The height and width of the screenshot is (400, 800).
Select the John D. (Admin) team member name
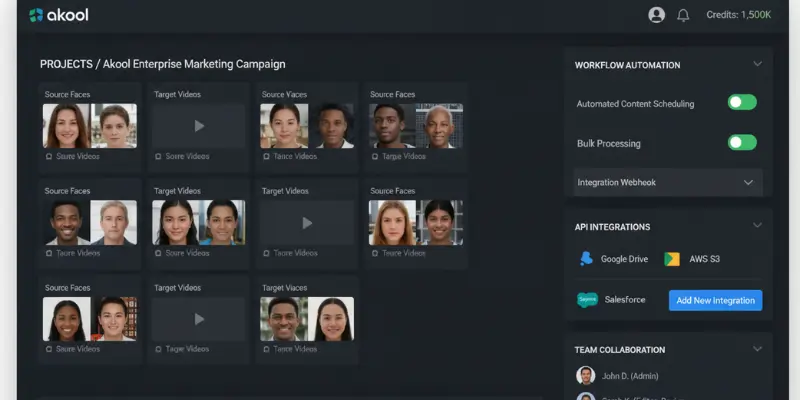pos(630,376)
